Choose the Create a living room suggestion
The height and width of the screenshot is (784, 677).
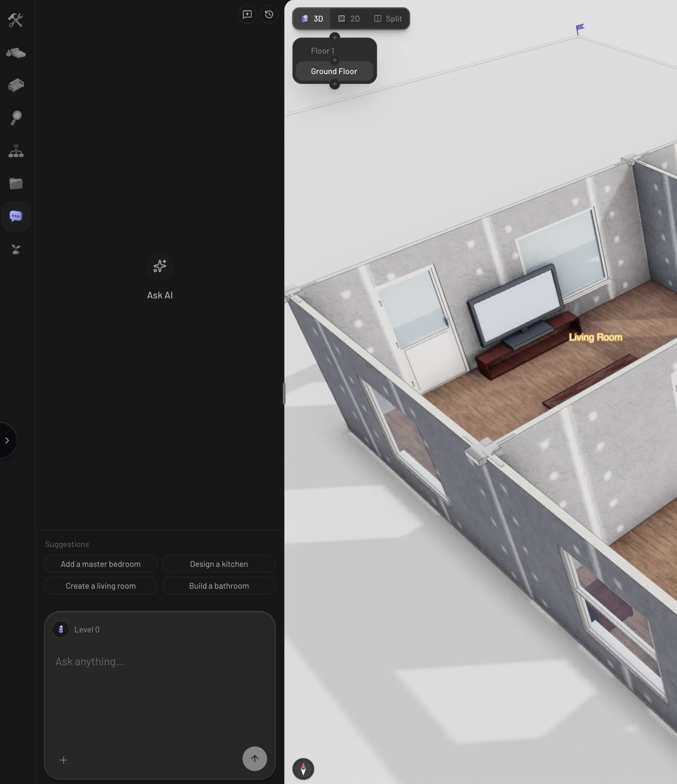(101, 586)
